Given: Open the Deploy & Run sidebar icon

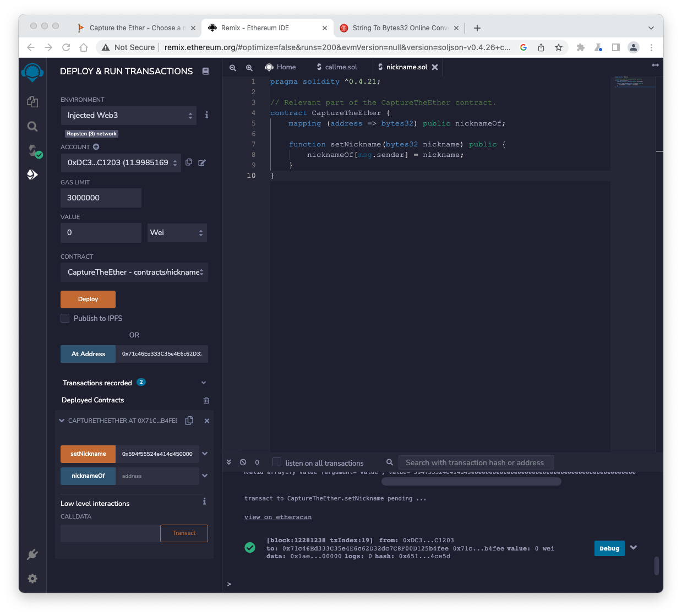Looking at the screenshot, I should pos(32,175).
